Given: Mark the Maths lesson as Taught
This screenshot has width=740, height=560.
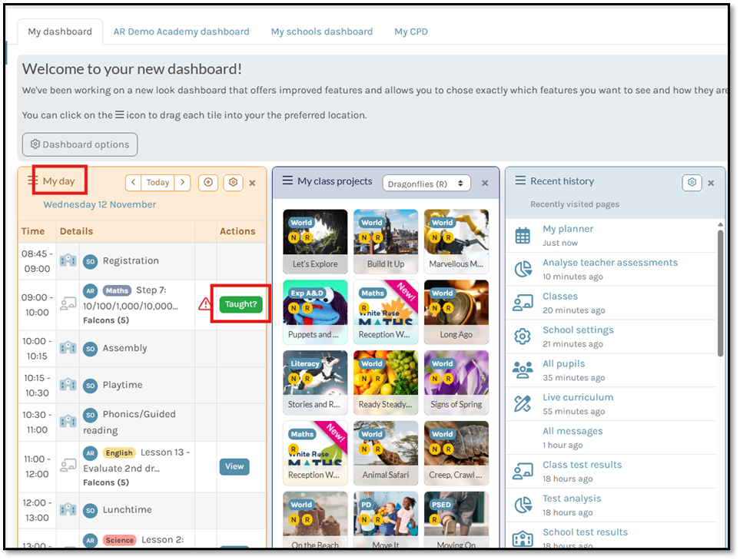Looking at the screenshot, I should coord(241,304).
